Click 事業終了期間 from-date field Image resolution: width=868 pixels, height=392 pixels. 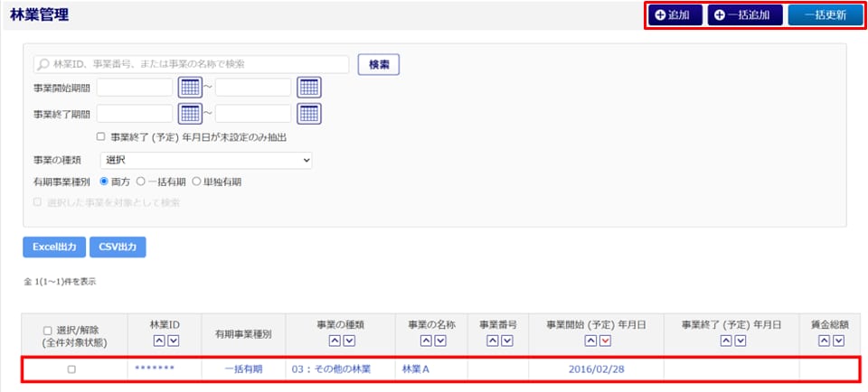tap(135, 113)
